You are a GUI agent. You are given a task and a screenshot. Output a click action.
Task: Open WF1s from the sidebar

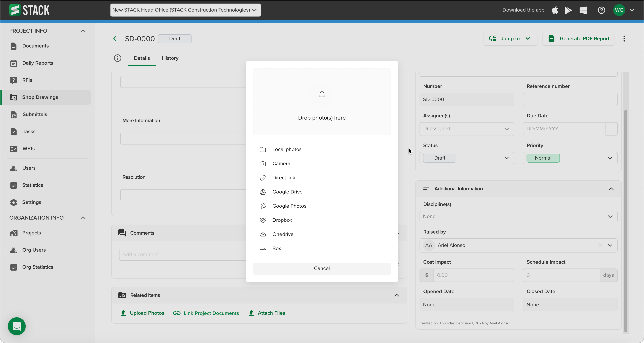[28, 148]
